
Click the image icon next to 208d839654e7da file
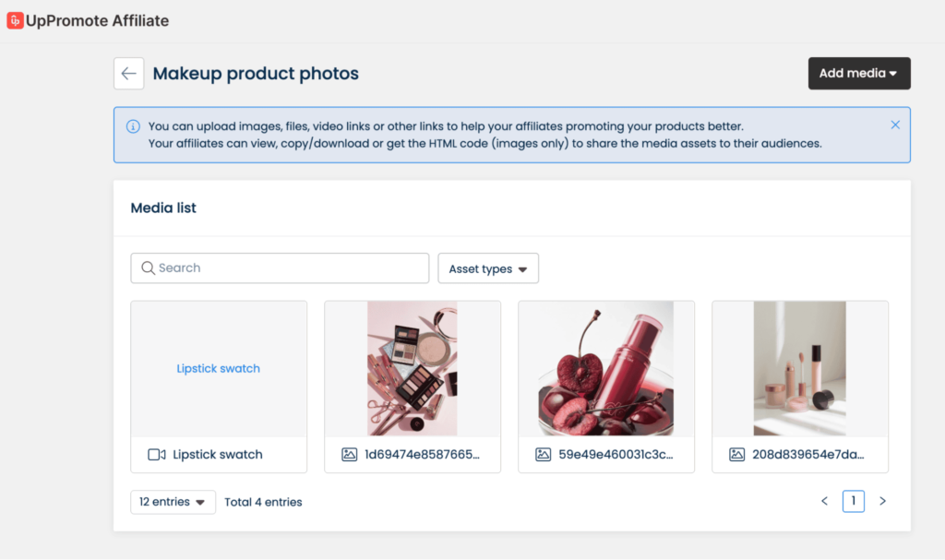[736, 453]
